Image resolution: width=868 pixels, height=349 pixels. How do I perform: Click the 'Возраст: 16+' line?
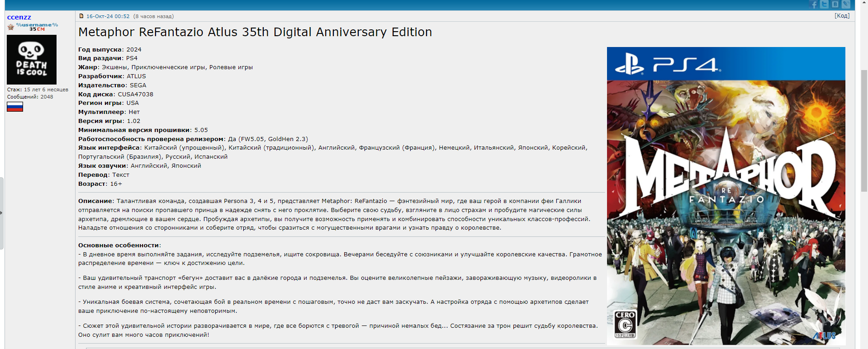click(100, 184)
